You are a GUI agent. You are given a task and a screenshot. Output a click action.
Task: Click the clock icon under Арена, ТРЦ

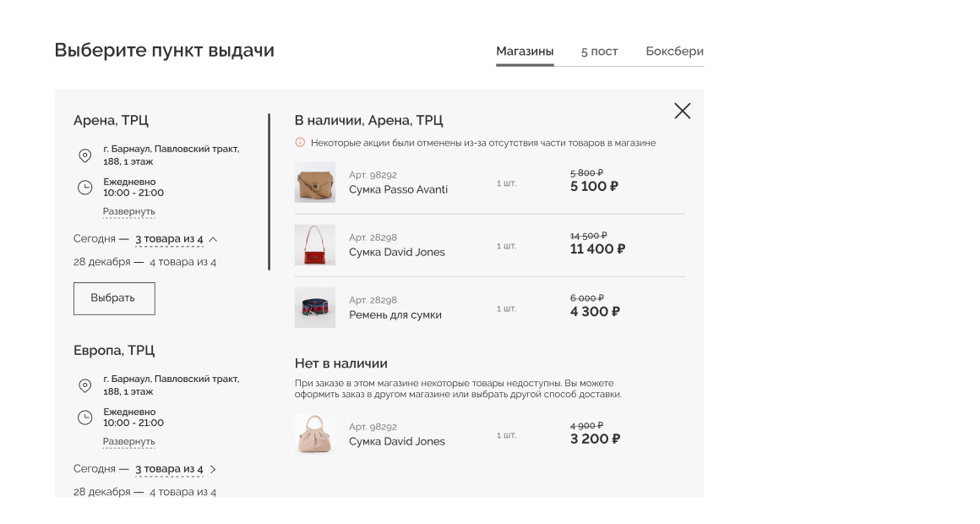(84, 188)
